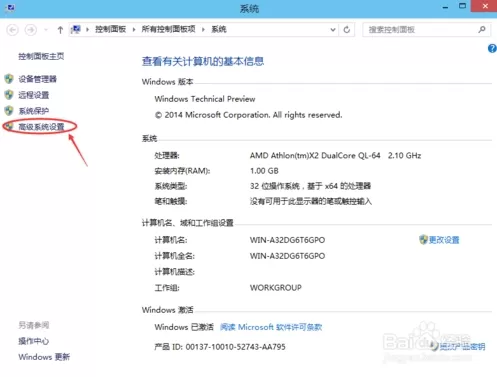The width and height of the screenshot is (497, 377).
Task: Select the Windows 已激活 status text
Action: pyautogui.click(x=184, y=327)
